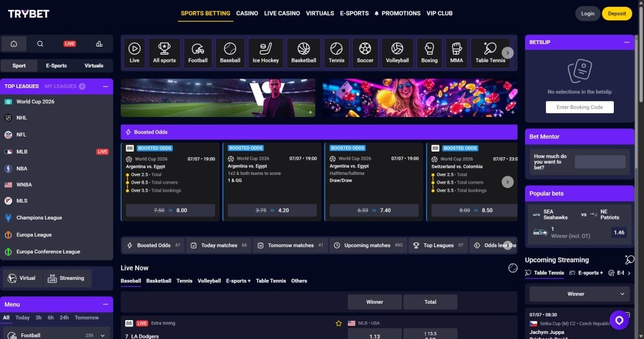Select the Baseball sport icon
Viewport: 644px width, 339px height.
pos(230,53)
